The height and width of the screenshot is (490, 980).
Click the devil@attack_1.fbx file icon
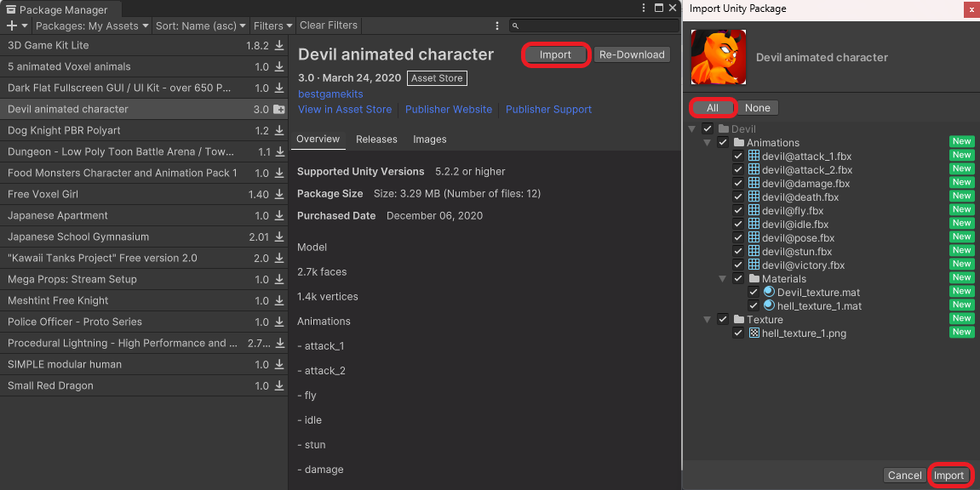[754, 156]
